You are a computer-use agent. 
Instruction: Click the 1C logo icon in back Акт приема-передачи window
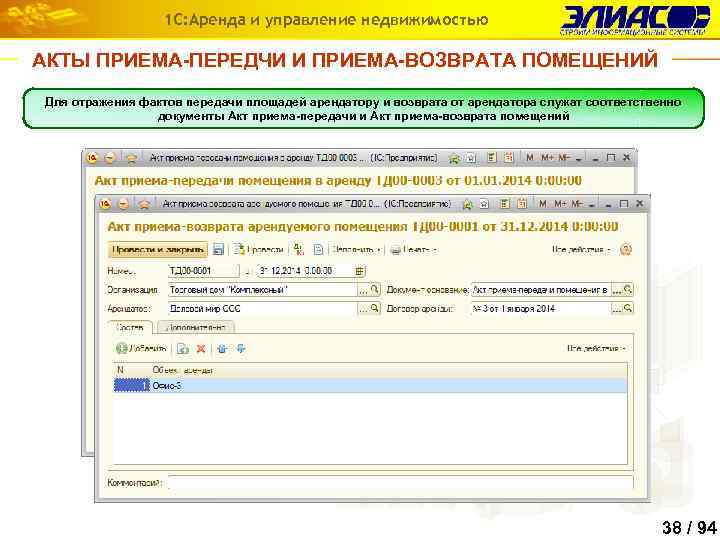[92, 158]
